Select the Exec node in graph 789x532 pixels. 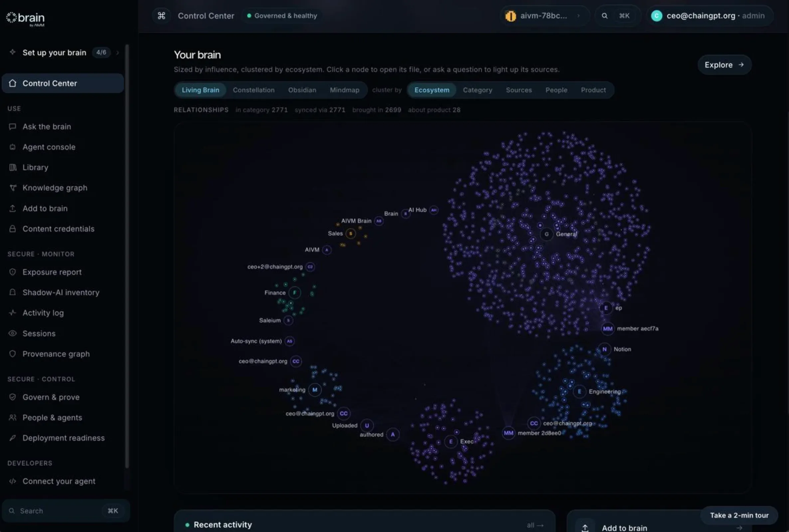[451, 442]
